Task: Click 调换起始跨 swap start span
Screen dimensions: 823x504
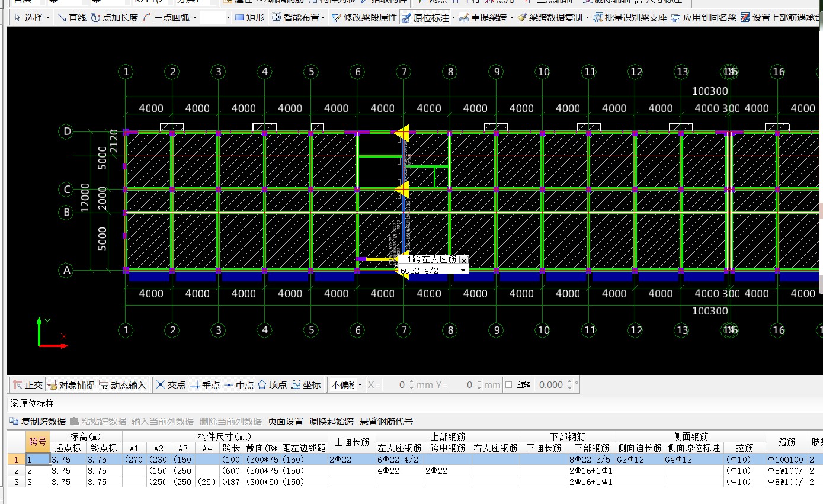Action: pos(331,422)
